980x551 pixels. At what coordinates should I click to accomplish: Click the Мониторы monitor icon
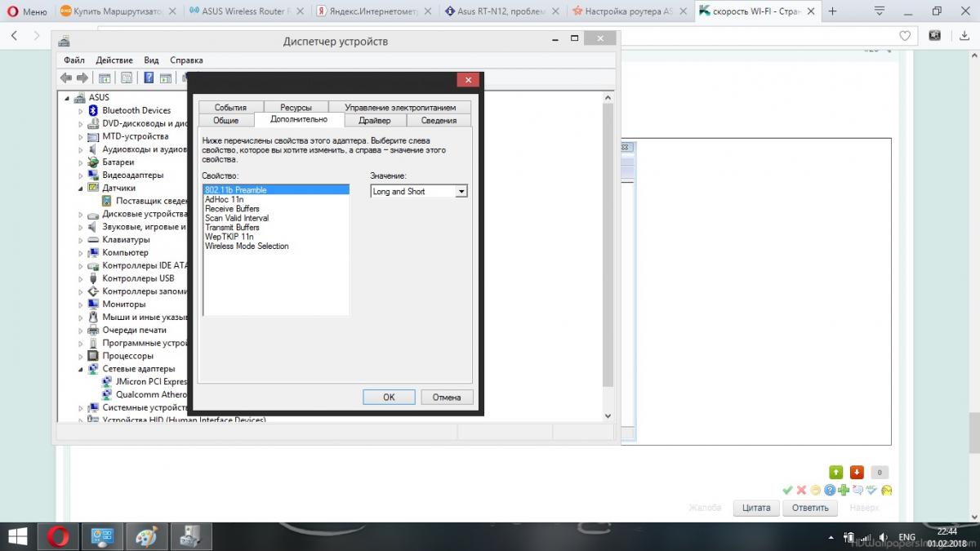[x=93, y=304]
